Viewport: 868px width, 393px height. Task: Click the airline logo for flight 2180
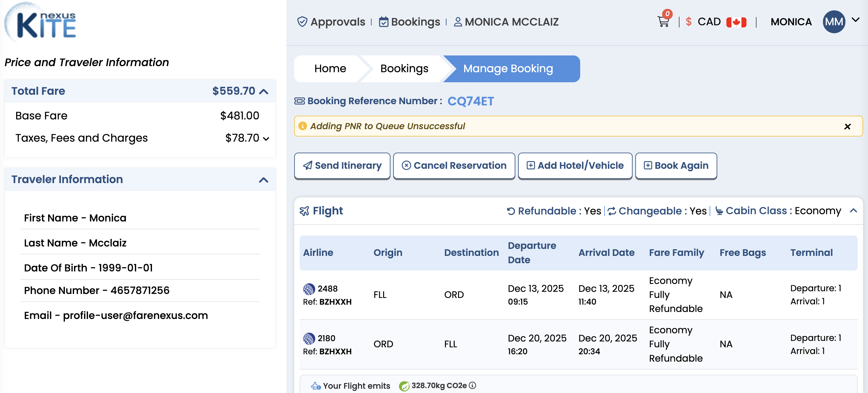(x=309, y=338)
